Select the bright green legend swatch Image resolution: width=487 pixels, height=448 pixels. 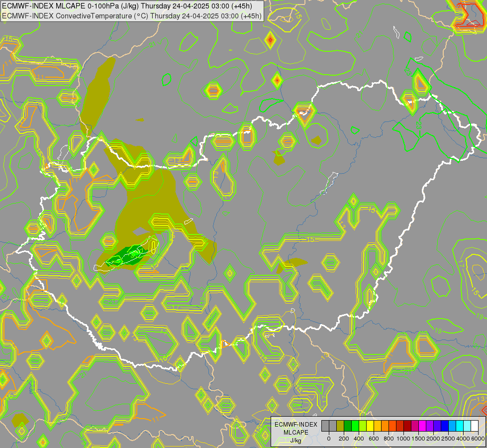pyautogui.click(x=355, y=426)
